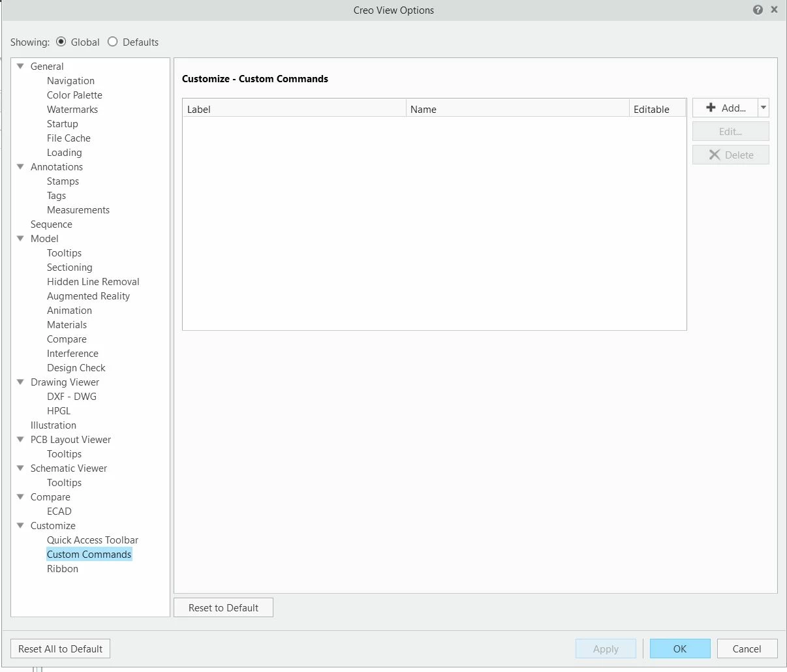Select Compare under Model
Screen dimensions: 787x672
tap(67, 339)
